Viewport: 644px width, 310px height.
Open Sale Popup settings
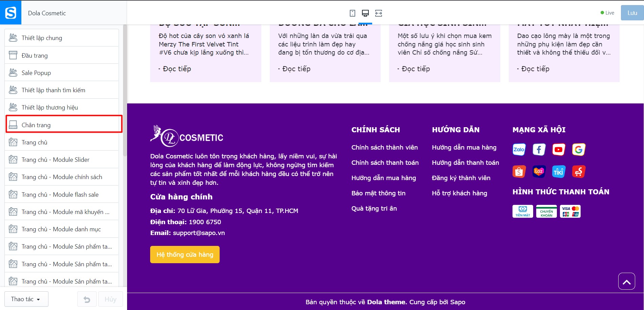62,73
